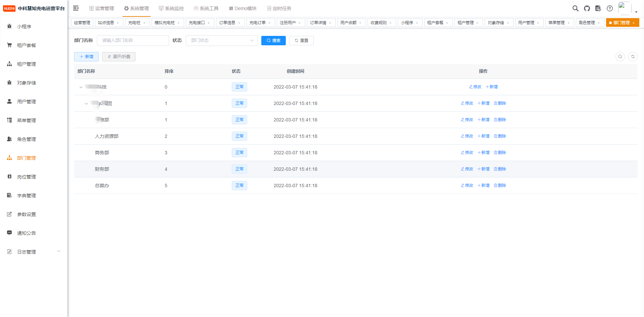Collapse the 集团 department subtree
Image resolution: width=644 pixels, height=317 pixels.
click(86, 104)
